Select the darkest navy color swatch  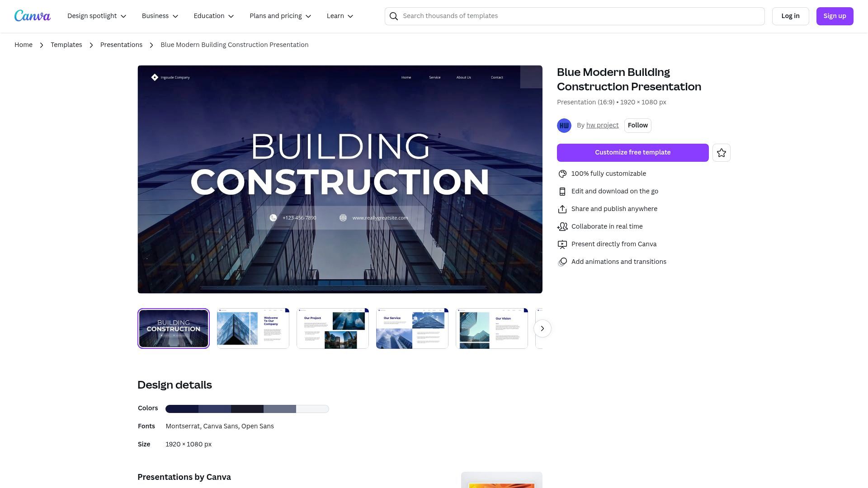(182, 409)
